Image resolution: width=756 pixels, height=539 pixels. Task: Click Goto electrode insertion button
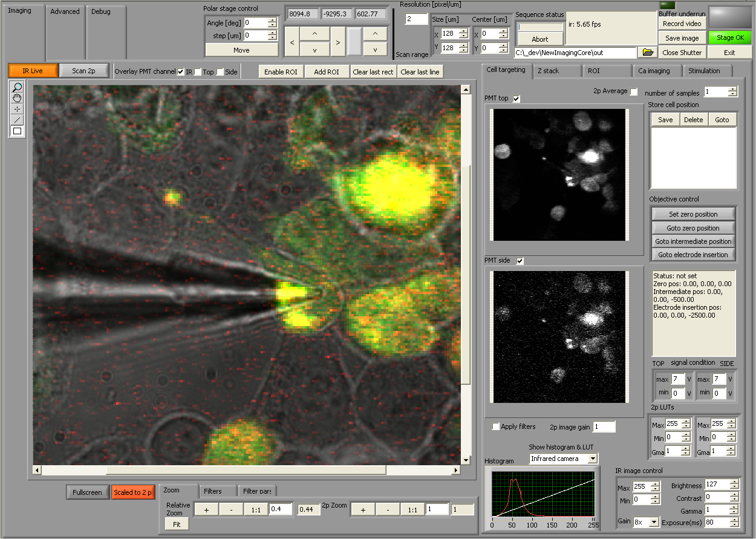coord(693,255)
